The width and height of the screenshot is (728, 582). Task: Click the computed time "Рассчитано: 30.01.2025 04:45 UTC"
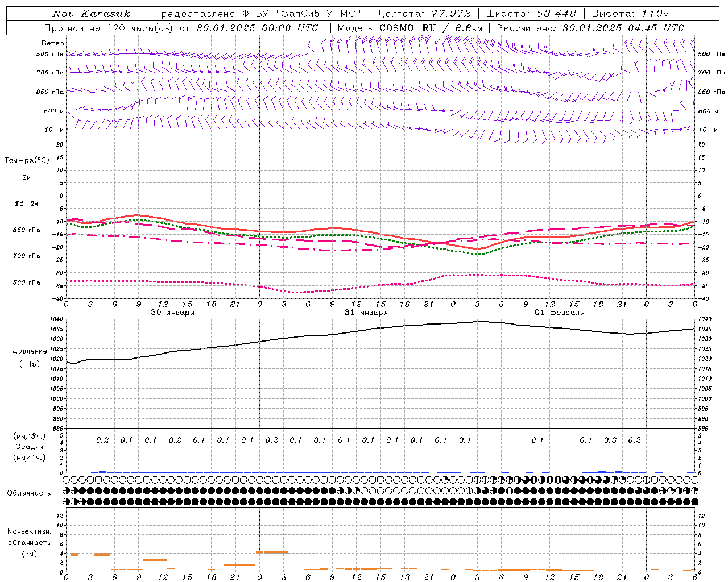coord(590,28)
